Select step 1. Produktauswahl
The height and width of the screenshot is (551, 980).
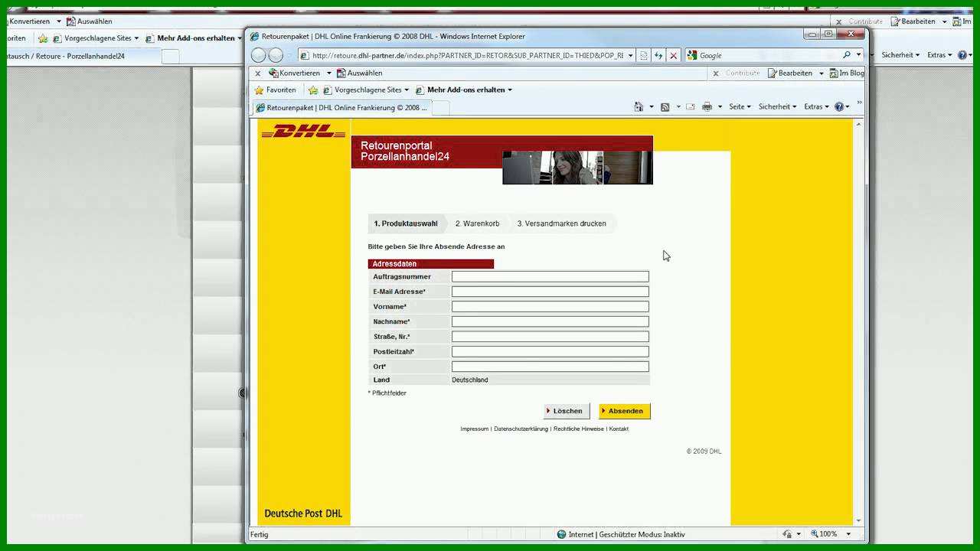405,223
